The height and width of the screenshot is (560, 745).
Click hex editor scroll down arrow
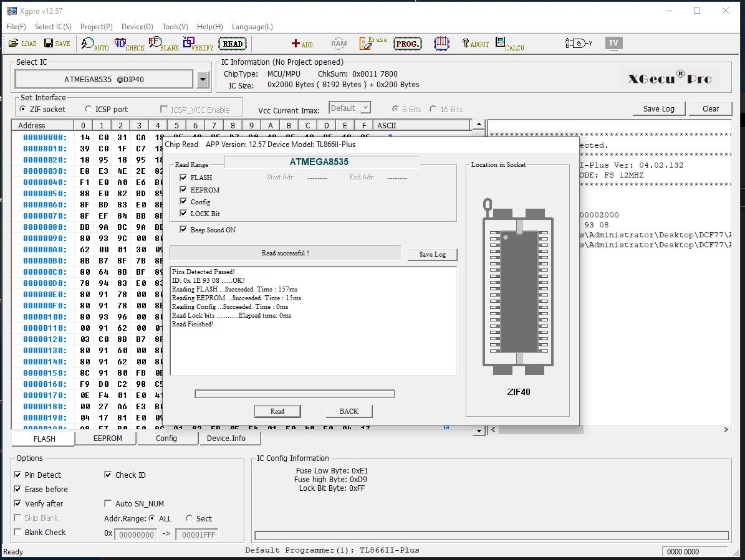click(479, 430)
